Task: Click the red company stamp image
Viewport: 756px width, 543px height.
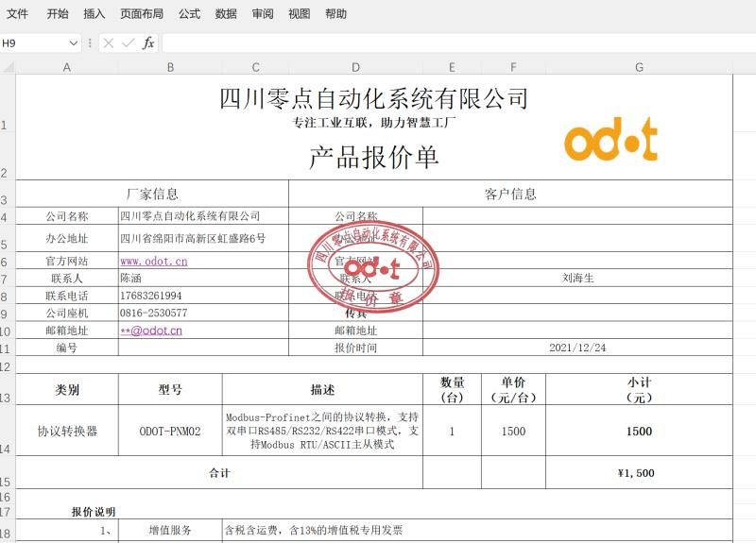Action: pos(372,266)
